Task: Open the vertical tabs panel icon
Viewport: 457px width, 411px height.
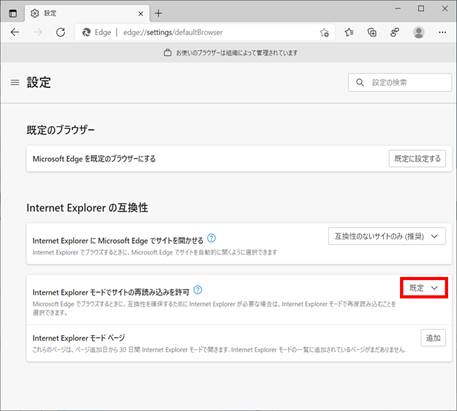Action: 13,14
